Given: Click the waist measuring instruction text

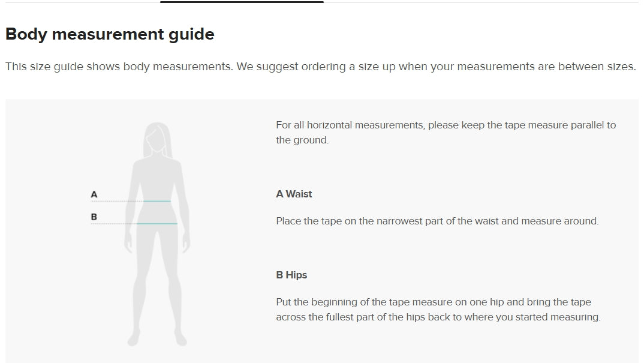Looking at the screenshot, I should (x=437, y=221).
